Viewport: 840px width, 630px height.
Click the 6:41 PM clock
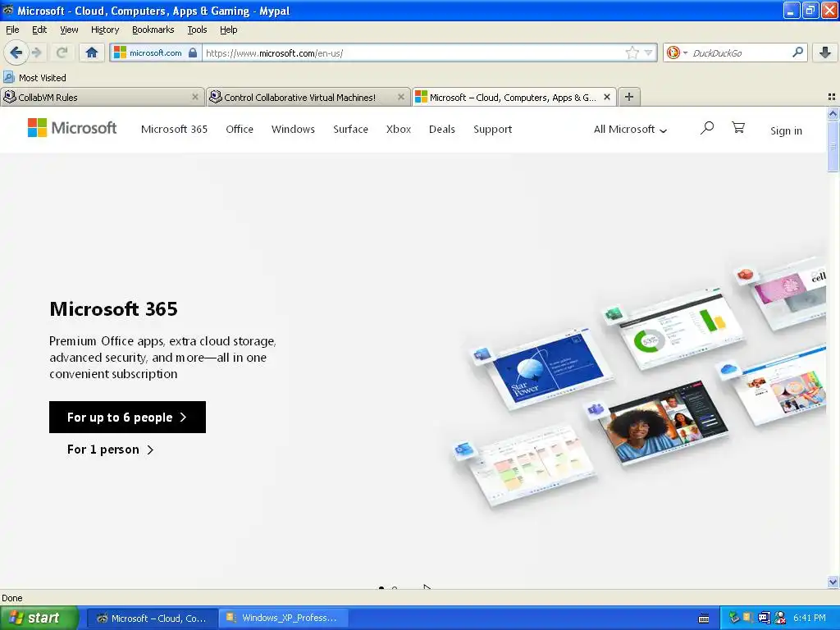[x=810, y=618]
